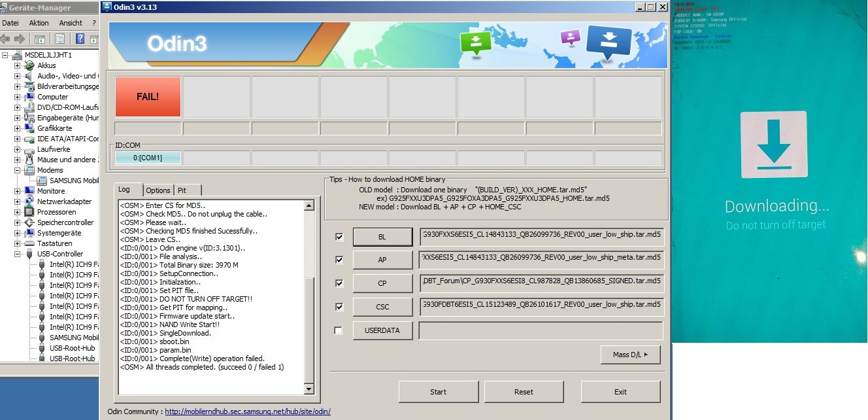Open the Ansicht menu
The height and width of the screenshot is (420, 868).
[x=71, y=23]
